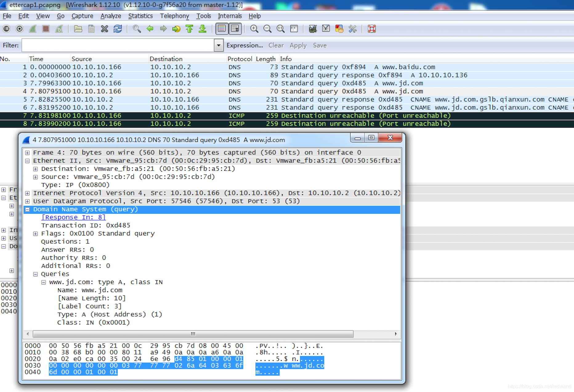The image size is (574, 392).
Task: Sort packets by Protocol column header
Action: pos(240,59)
